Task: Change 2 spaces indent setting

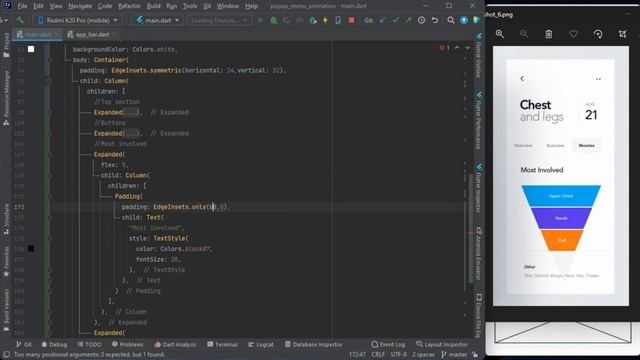Action: [423, 355]
